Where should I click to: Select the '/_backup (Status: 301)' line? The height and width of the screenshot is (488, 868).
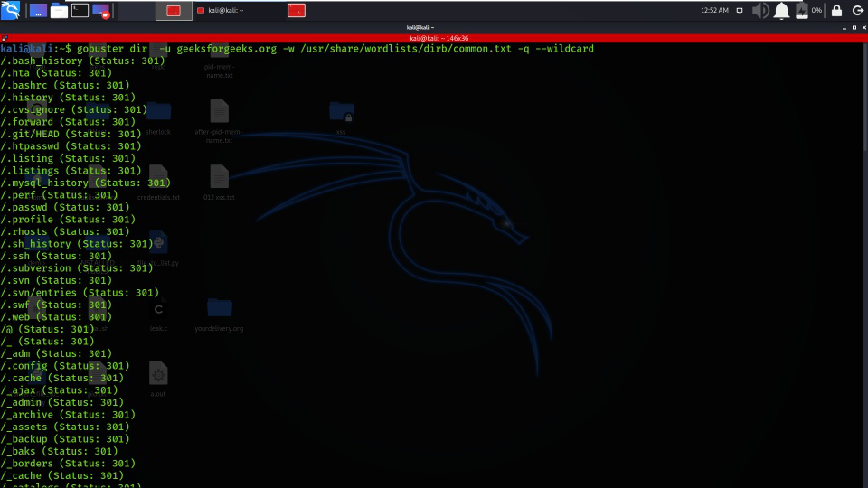coord(65,438)
